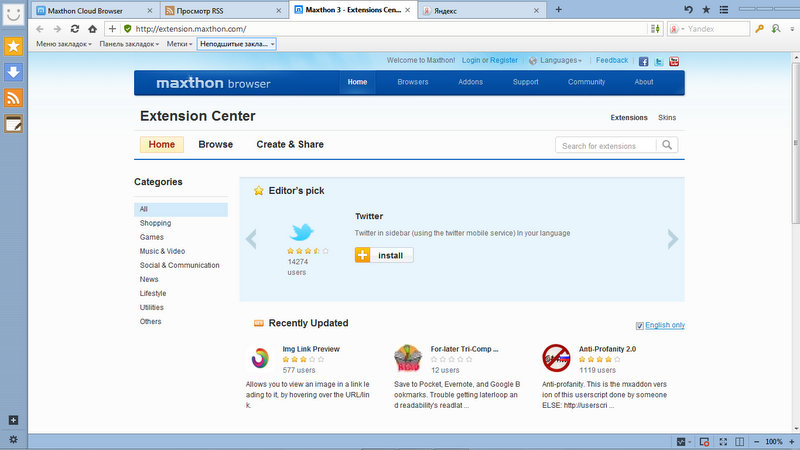The width and height of the screenshot is (800, 450).
Task: Select the Create & Share tab
Action: 290,144
